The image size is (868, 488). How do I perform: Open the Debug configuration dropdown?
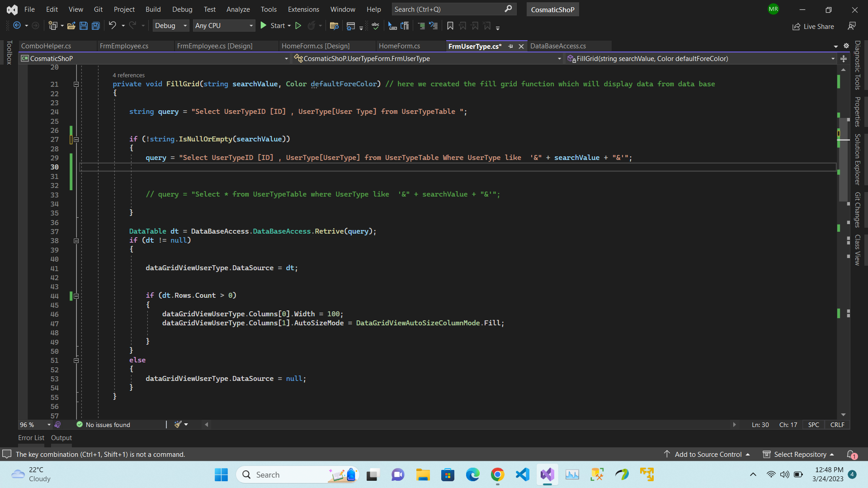coord(171,26)
